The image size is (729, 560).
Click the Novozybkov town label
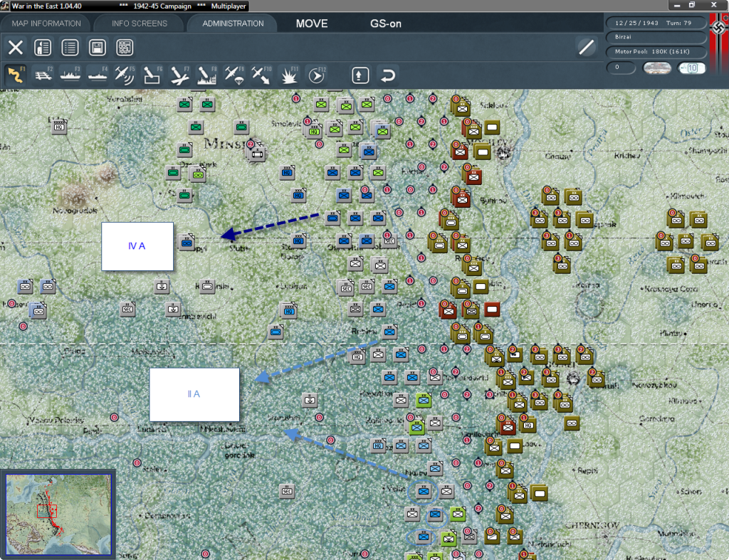click(654, 385)
